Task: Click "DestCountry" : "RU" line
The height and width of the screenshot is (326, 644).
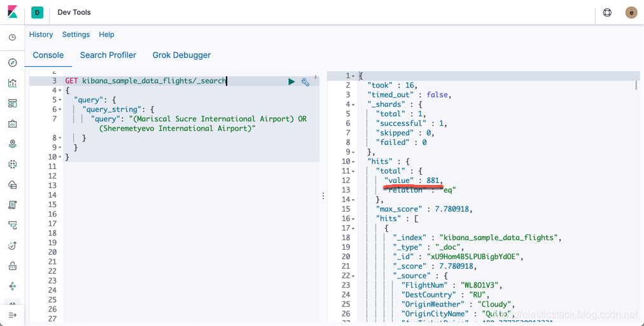Action: tap(445, 295)
